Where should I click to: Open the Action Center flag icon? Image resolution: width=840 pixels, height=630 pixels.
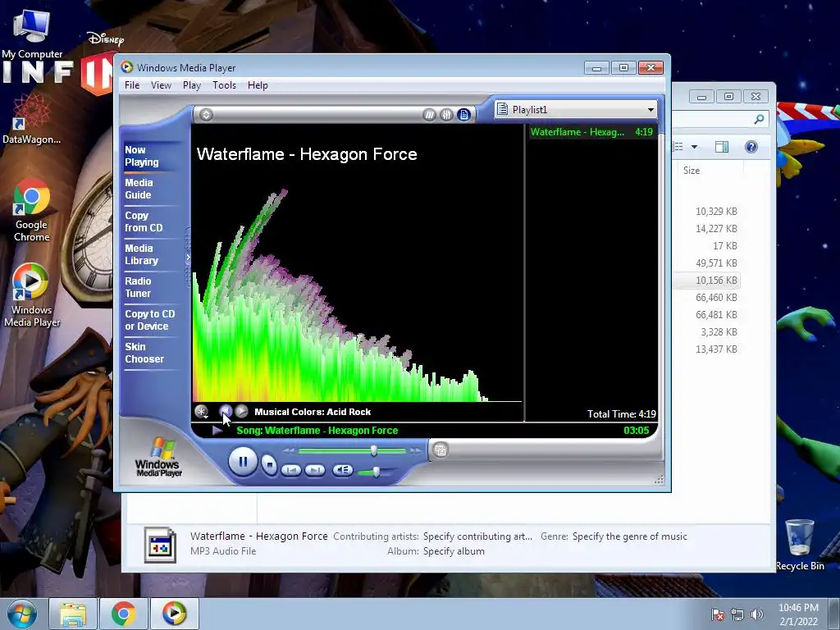pos(718,614)
